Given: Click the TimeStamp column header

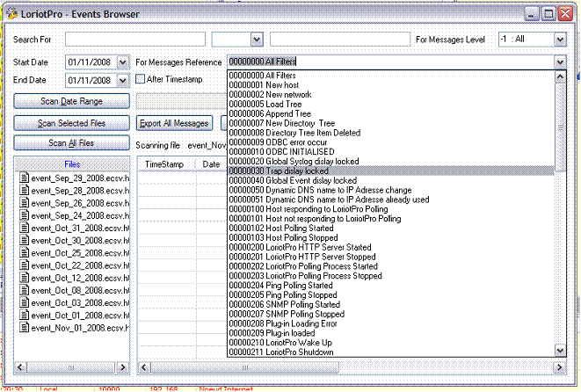Looking at the screenshot, I should click(166, 164).
